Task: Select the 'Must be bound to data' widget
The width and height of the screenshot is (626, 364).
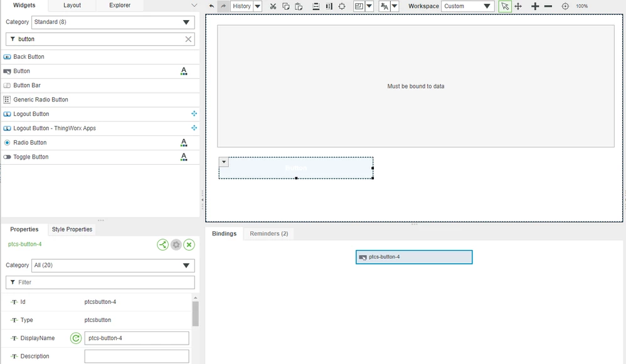Action: point(416,86)
